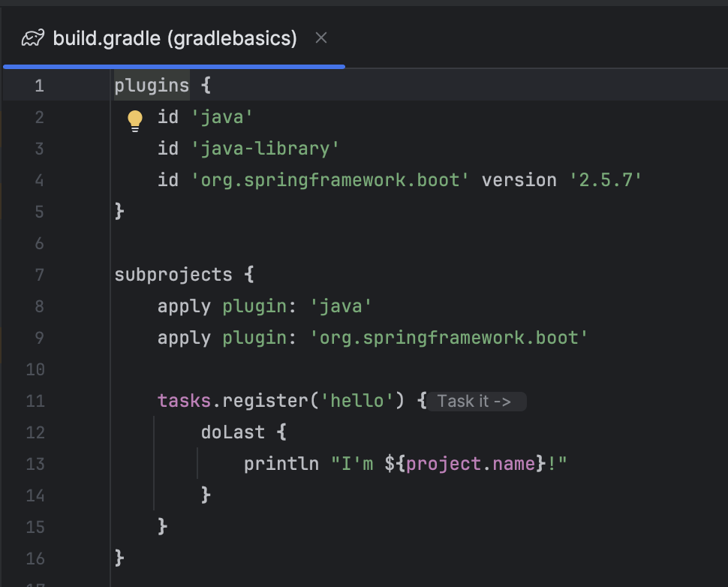Click 'name' in the string interpolation

click(513, 464)
